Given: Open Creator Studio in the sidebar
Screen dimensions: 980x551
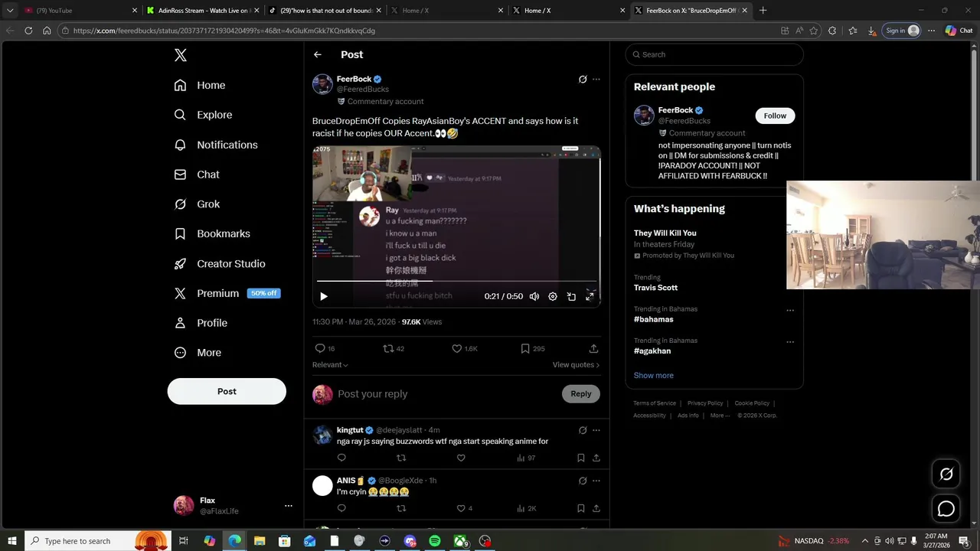Looking at the screenshot, I should pos(220,263).
